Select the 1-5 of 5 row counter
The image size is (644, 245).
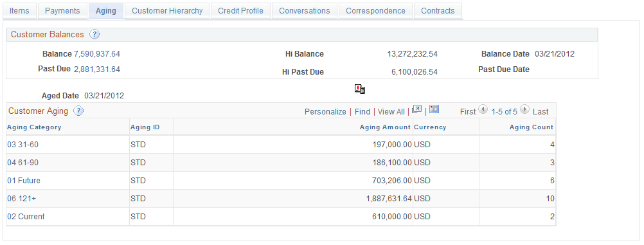[x=504, y=112]
